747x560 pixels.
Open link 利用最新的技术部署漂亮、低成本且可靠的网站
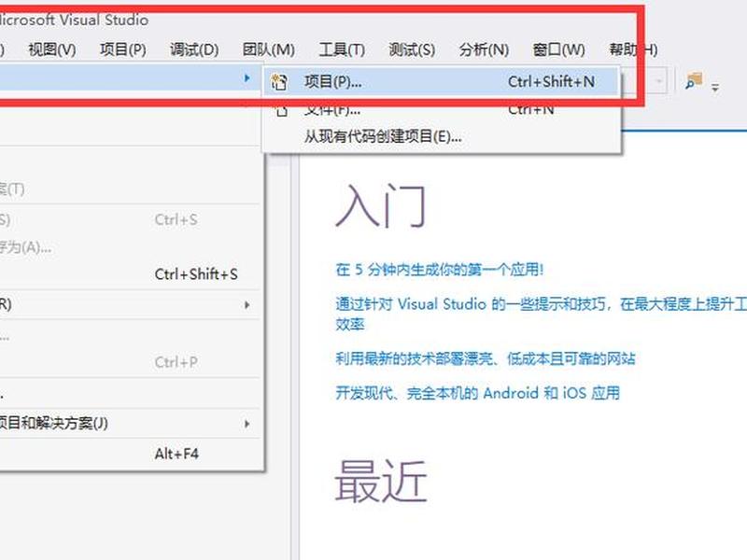[x=486, y=358]
